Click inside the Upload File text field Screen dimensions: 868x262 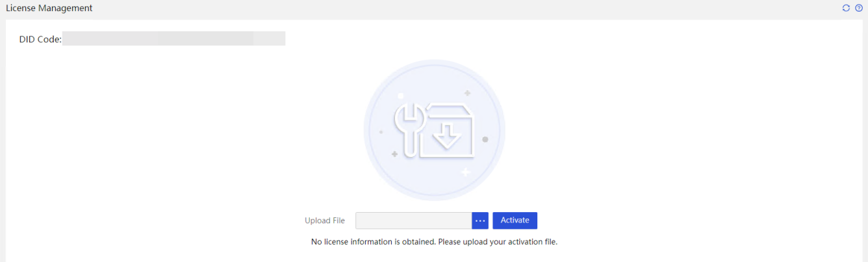pos(414,220)
